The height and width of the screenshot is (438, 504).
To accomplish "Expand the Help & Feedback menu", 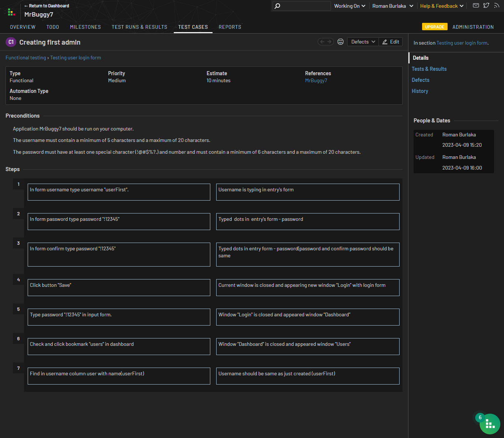I will coord(442,6).
